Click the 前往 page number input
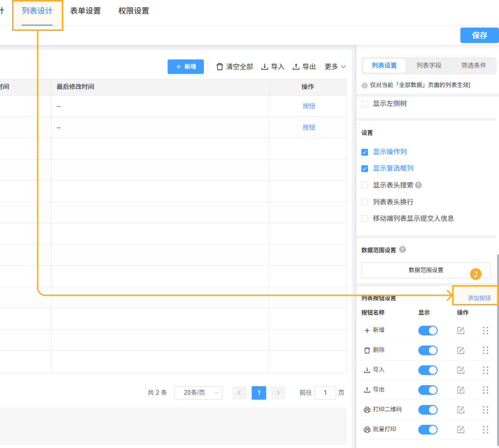Viewport: 499px width, 448px height. pos(325,392)
